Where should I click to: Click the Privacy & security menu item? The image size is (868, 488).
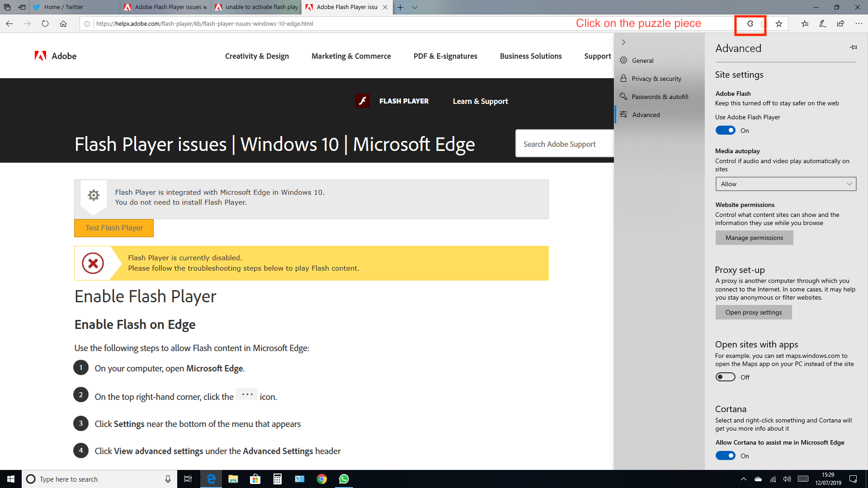[x=656, y=78]
